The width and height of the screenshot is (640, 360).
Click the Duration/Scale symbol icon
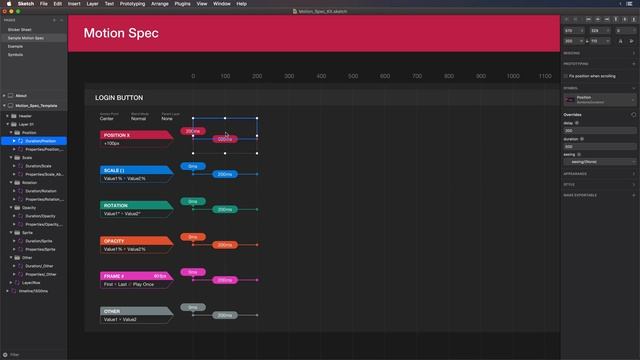[20, 166]
